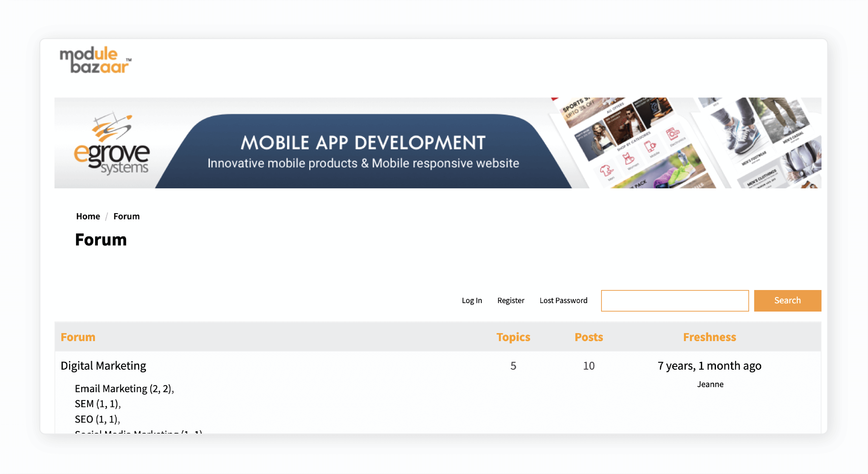Viewport: 868px width, 474px height.
Task: Hit the orange Search button
Action: tap(787, 301)
